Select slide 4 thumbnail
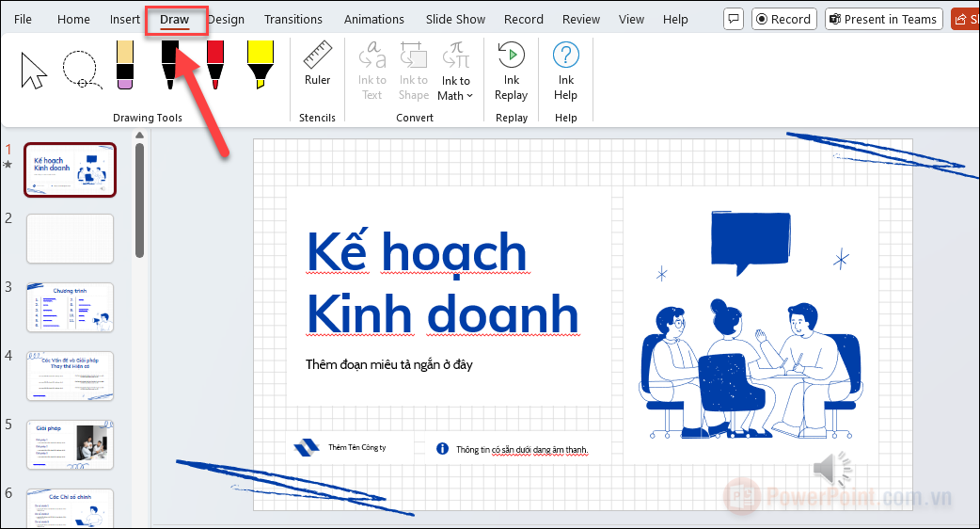Image resolution: width=980 pixels, height=529 pixels. tap(70, 376)
